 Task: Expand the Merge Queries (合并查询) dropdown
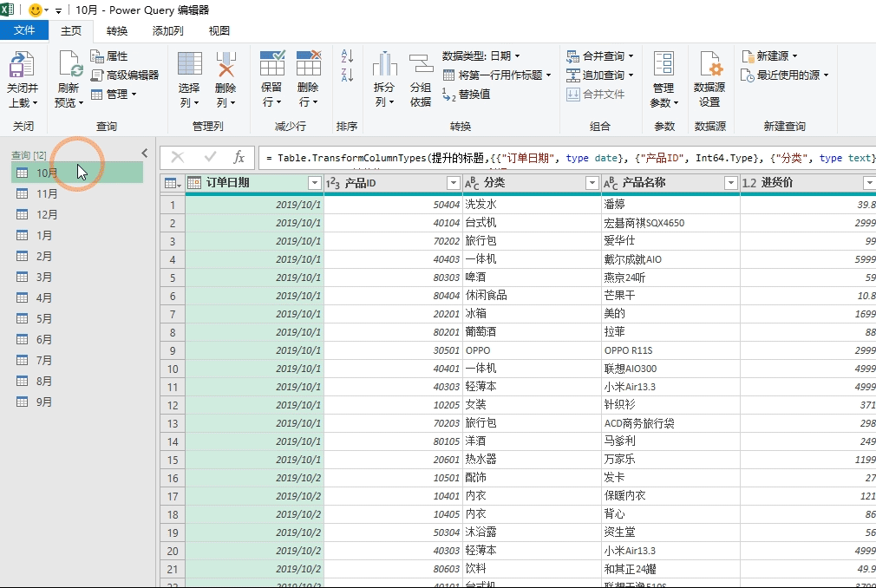pos(631,56)
